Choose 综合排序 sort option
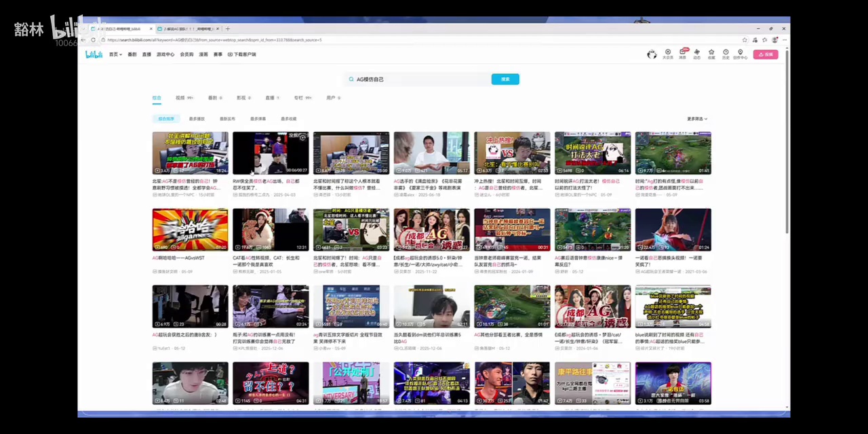This screenshot has width=868, height=434. 166,119
